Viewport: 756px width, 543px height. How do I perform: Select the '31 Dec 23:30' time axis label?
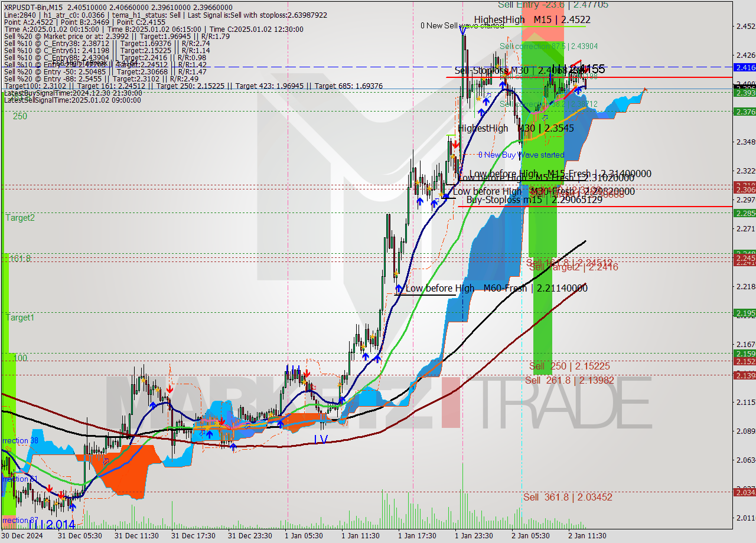[x=250, y=536]
